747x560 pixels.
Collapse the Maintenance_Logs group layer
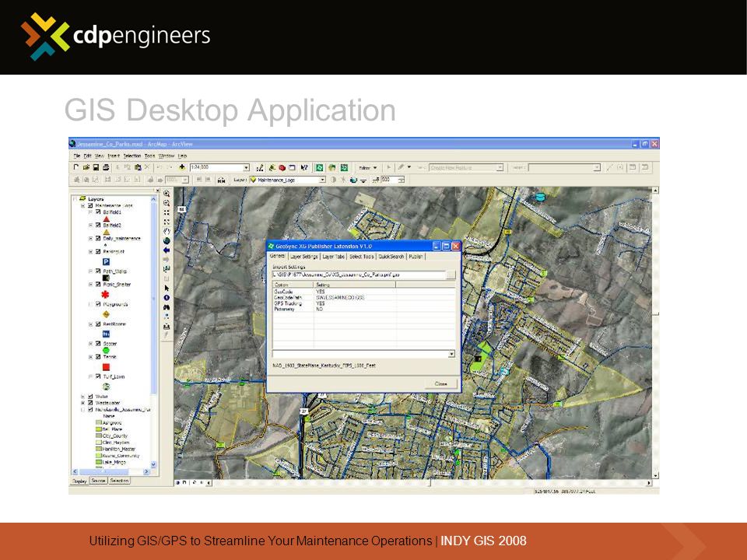point(82,205)
